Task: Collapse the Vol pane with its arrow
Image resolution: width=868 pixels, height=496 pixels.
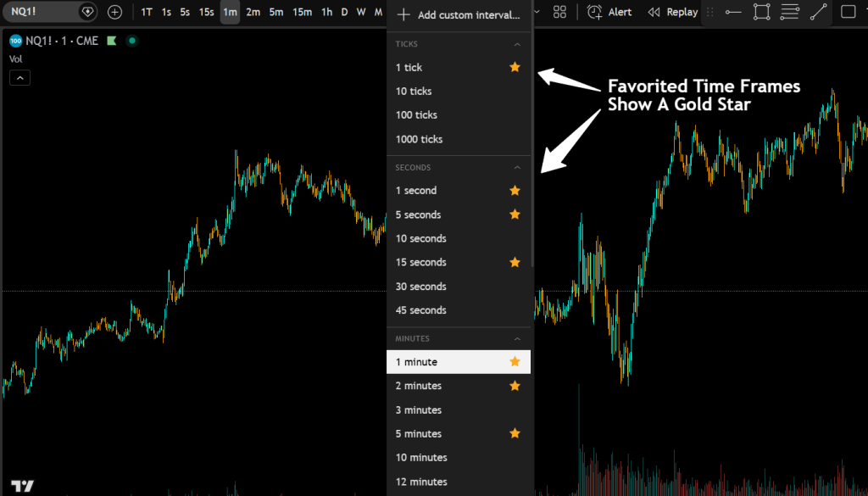Action: click(x=19, y=76)
